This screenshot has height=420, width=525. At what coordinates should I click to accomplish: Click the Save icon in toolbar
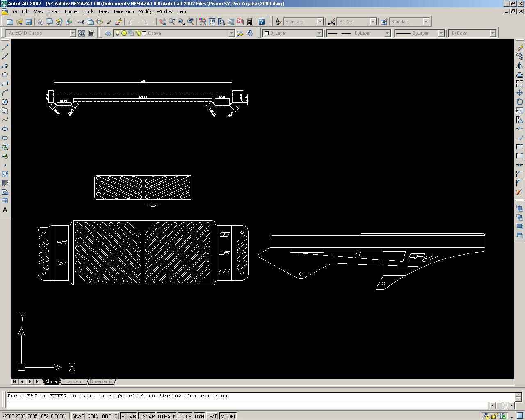29,22
